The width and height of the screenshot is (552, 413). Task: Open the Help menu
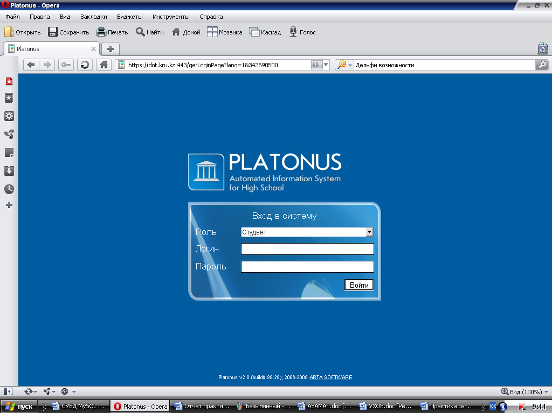point(211,17)
